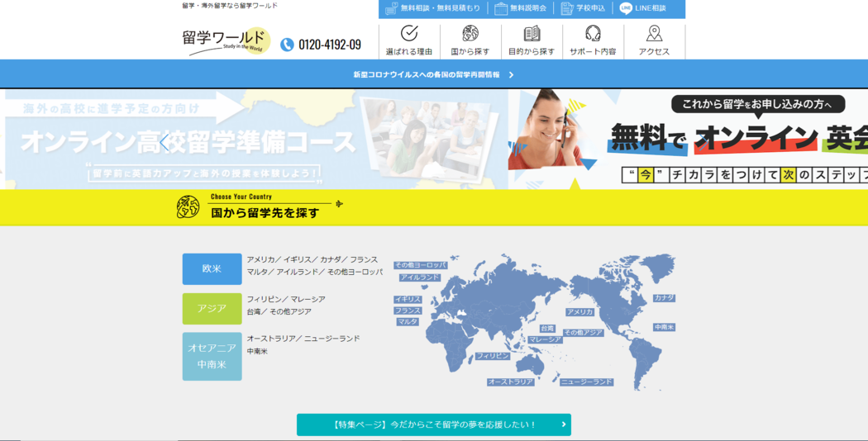
Task: Click the 目的から探す open book icon
Action: pos(532,33)
